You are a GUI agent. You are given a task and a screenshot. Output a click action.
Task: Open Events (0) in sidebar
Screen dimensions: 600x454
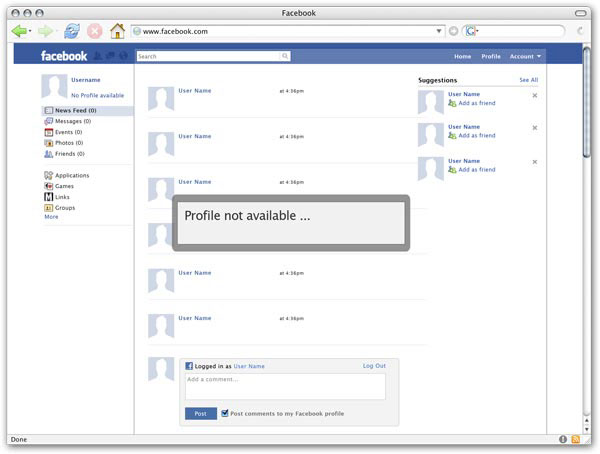[x=68, y=132]
